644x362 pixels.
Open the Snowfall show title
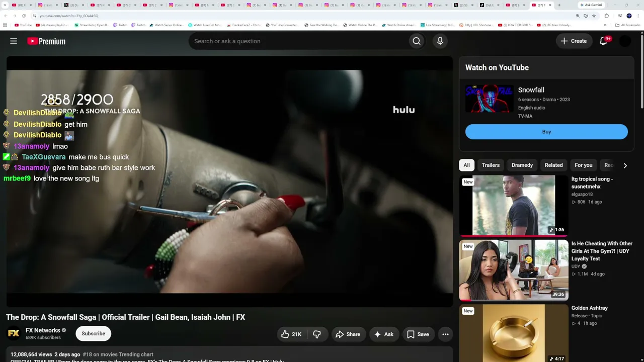(531, 90)
